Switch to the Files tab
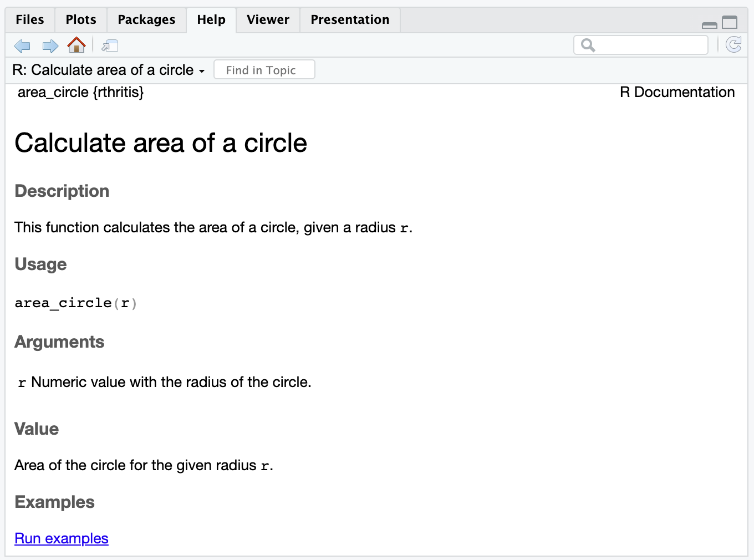Viewport: 754px width, 560px height. (x=30, y=20)
